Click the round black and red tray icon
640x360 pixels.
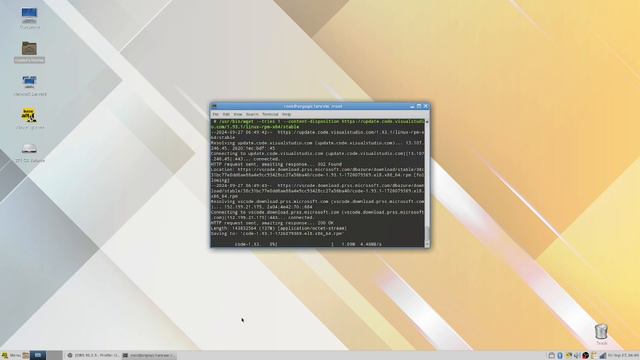[585, 356]
